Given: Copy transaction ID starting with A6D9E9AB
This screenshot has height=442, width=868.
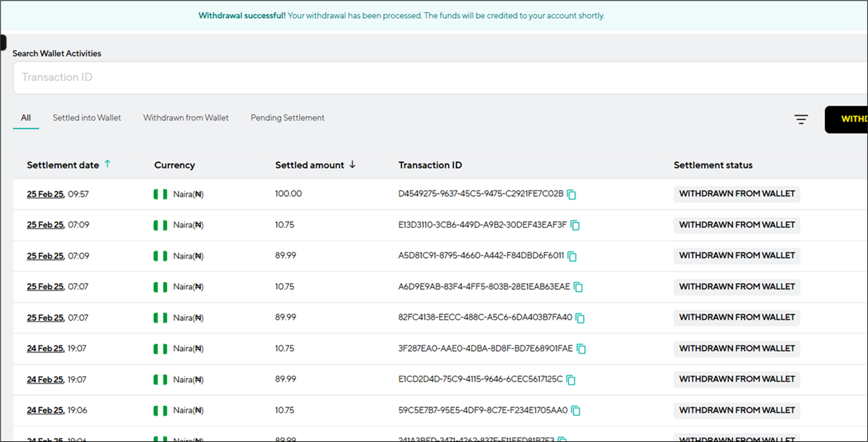Looking at the screenshot, I should tap(578, 287).
